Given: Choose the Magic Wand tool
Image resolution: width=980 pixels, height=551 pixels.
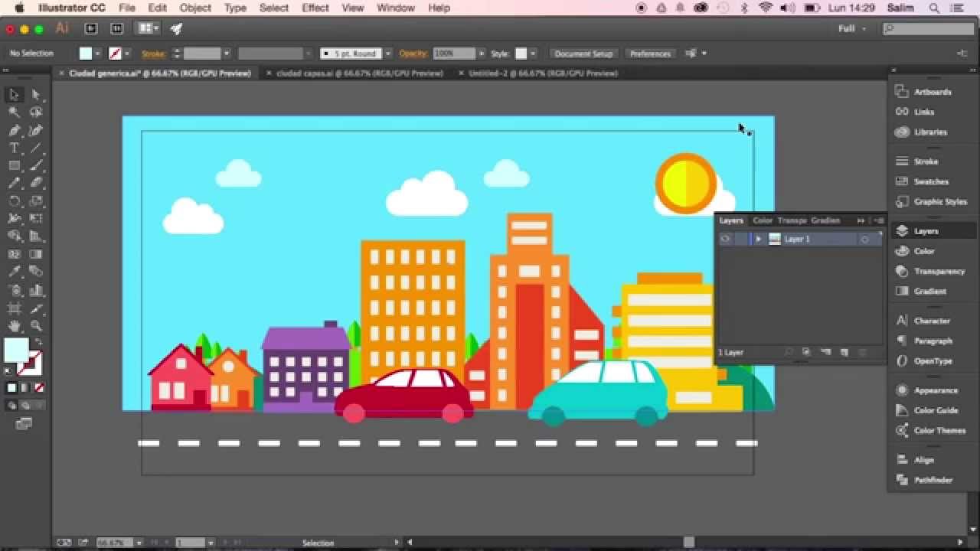Looking at the screenshot, I should pyautogui.click(x=14, y=112).
